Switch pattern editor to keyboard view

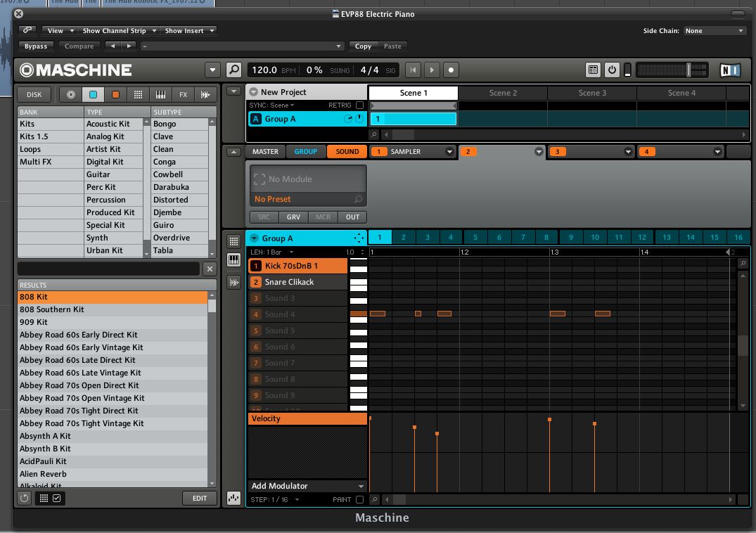pyautogui.click(x=234, y=260)
